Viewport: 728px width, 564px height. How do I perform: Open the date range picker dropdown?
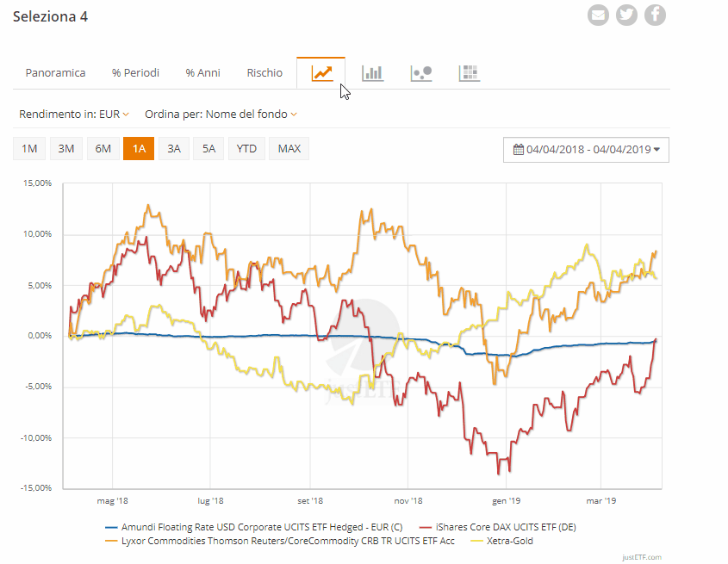tap(586, 149)
